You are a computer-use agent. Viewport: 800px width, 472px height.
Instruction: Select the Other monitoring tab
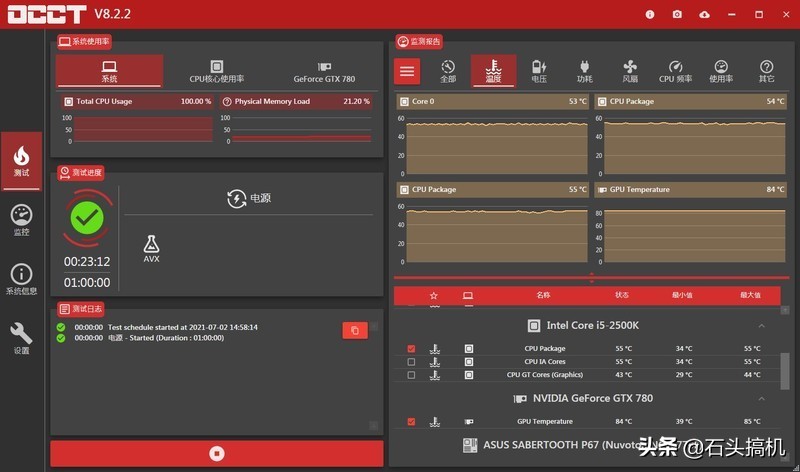(x=766, y=71)
